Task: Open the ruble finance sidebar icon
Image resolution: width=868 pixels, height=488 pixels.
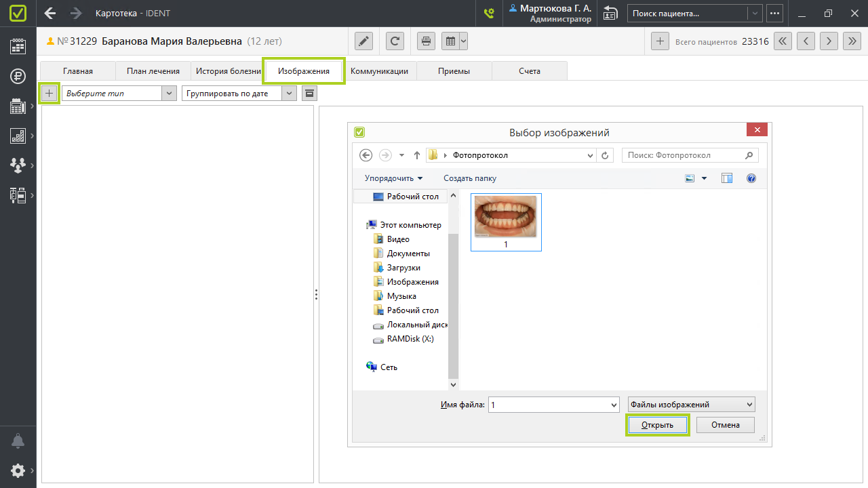Action: click(x=18, y=76)
